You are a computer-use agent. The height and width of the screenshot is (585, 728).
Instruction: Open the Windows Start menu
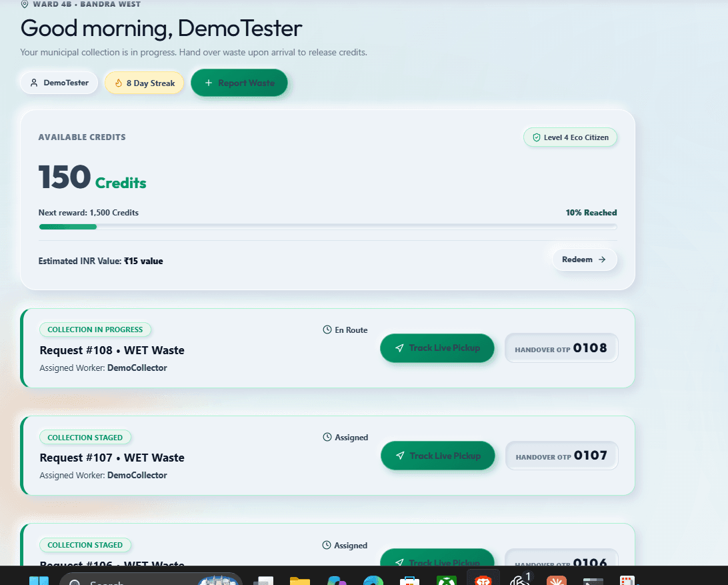(39, 580)
